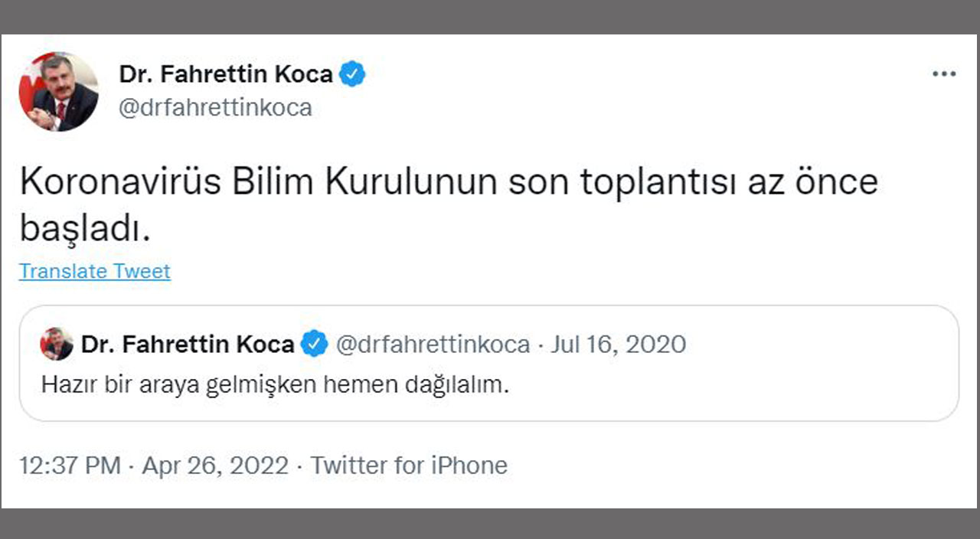Click the Twitter for iPhone source label
This screenshot has width=980, height=539.
click(x=409, y=465)
